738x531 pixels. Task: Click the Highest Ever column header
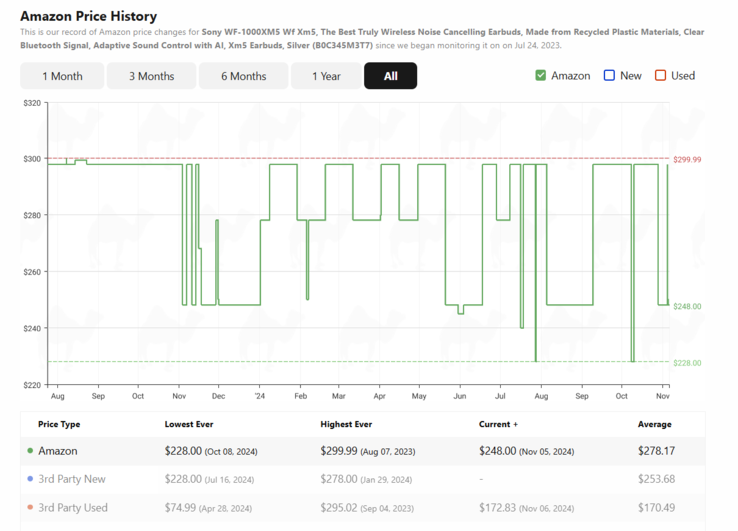pos(346,424)
